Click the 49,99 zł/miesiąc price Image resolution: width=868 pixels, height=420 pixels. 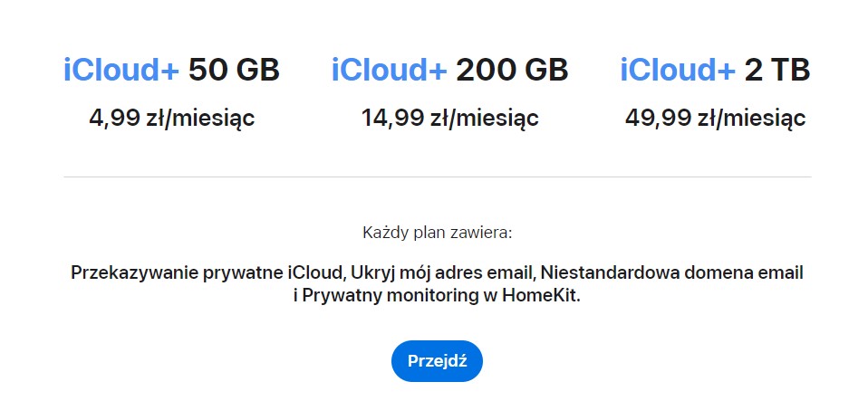pyautogui.click(x=715, y=118)
